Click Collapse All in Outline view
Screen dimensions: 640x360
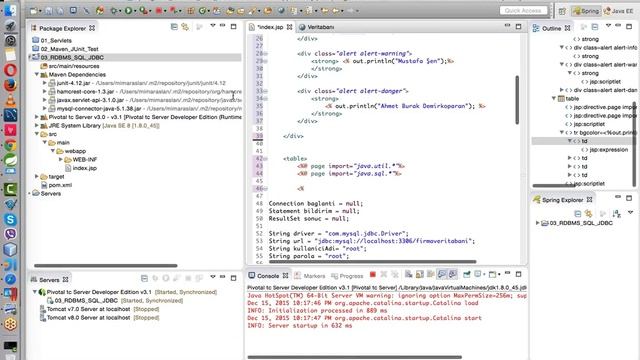point(595,27)
